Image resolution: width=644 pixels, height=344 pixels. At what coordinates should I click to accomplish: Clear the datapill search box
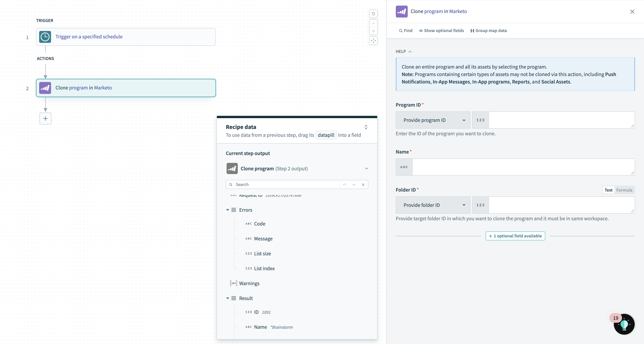363,184
